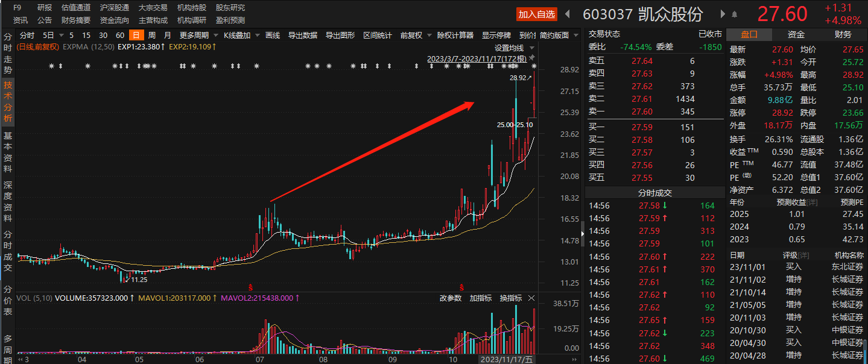Screen dimensions: 868x364
Task: Select the 15-minute period
Action: pyautogui.click(x=86, y=36)
